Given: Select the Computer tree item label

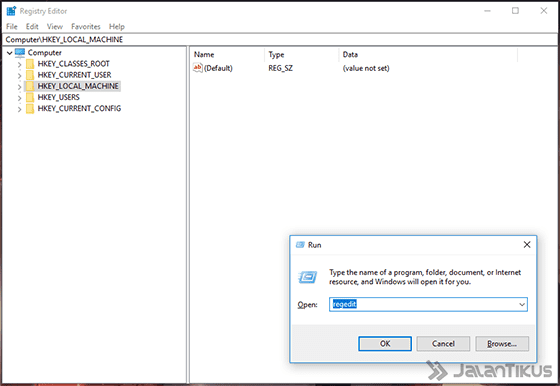Looking at the screenshot, I should [45, 53].
